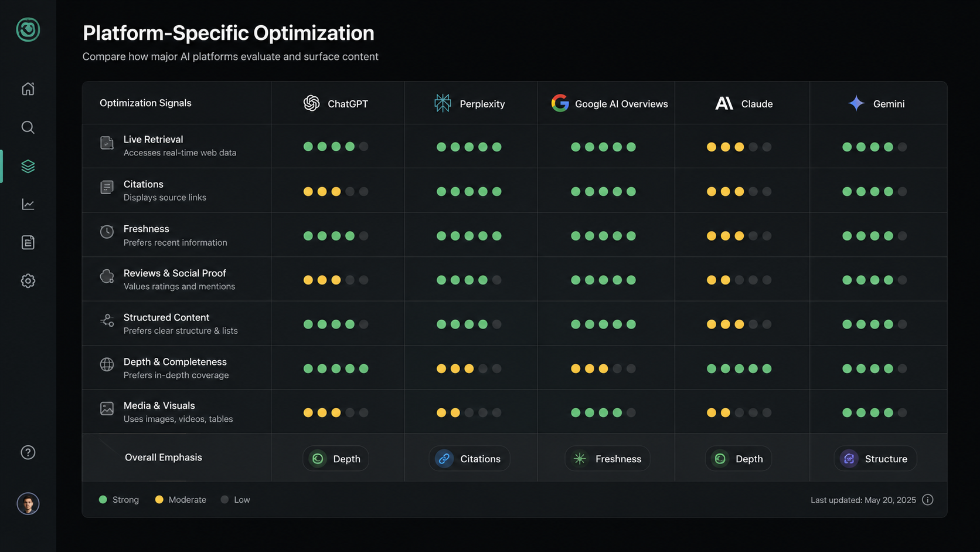Click the Strong legend dot

[103, 500]
